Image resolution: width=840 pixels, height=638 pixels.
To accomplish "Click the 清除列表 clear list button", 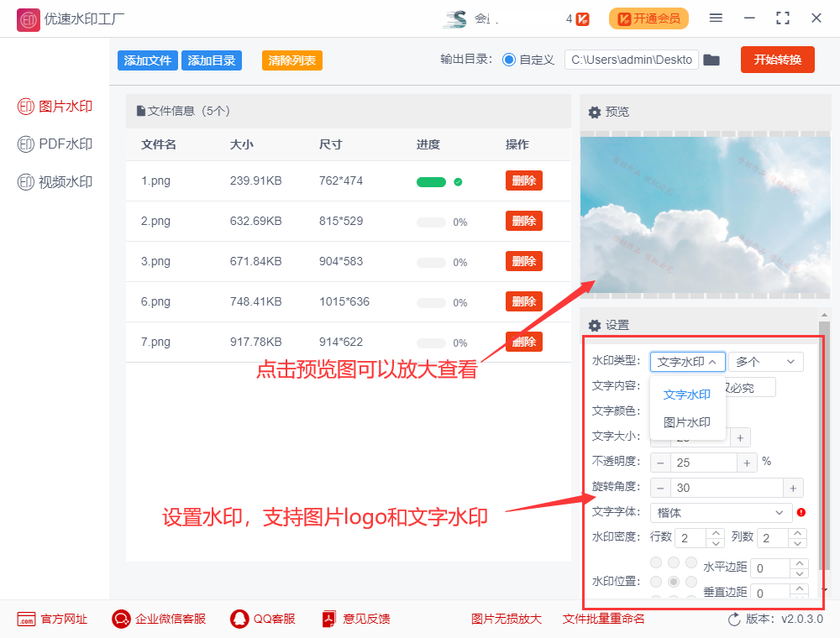I will [x=291, y=60].
